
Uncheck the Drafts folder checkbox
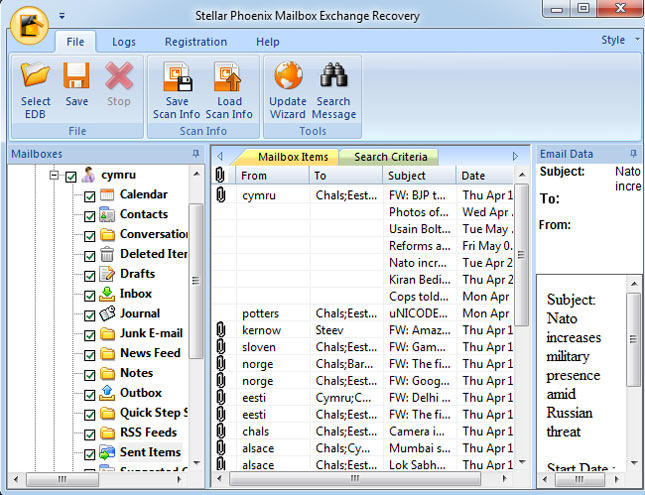pyautogui.click(x=90, y=276)
